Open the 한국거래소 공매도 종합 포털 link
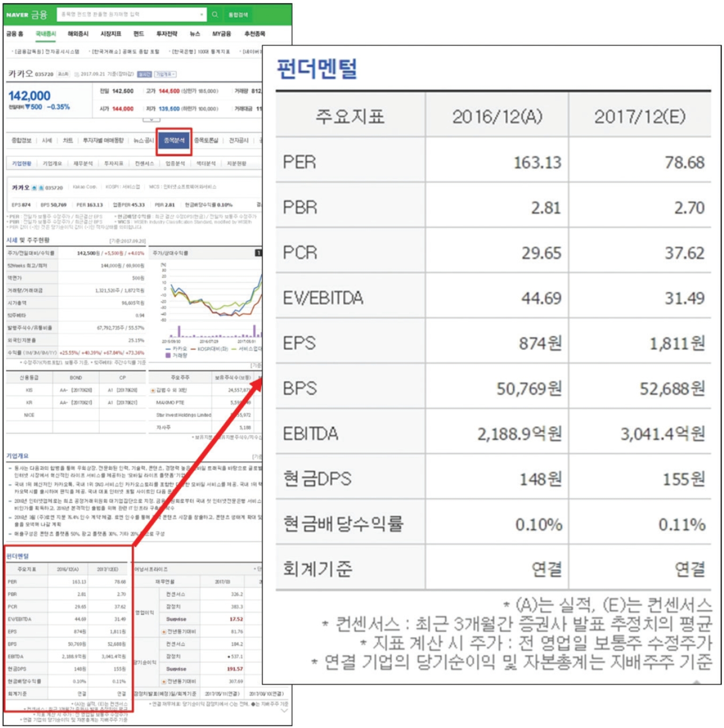This screenshot has height=728, width=724. (x=125, y=52)
